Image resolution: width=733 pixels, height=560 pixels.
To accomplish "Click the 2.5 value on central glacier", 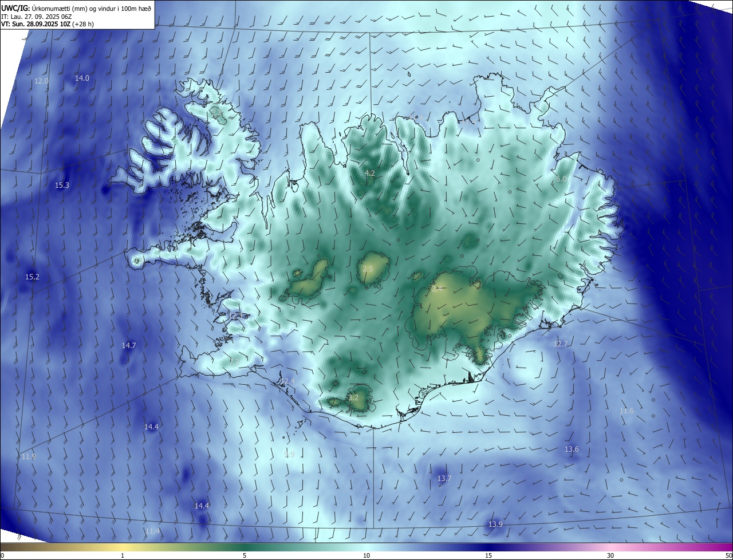I will pyautogui.click(x=368, y=269).
